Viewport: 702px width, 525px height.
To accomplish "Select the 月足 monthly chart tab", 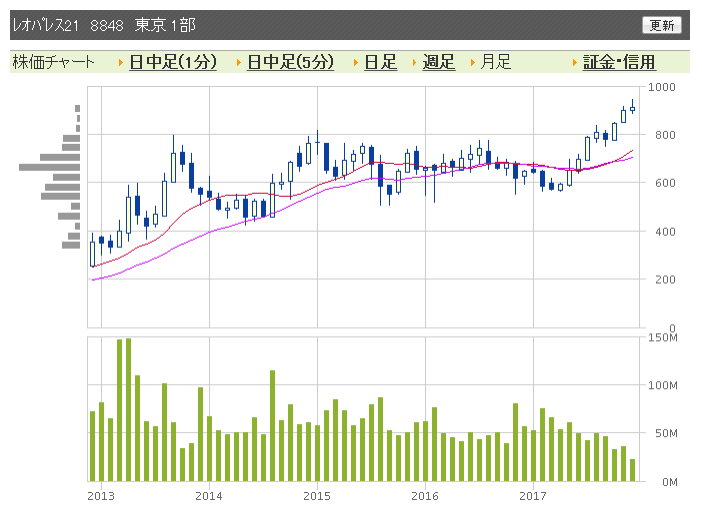I will pos(496,62).
